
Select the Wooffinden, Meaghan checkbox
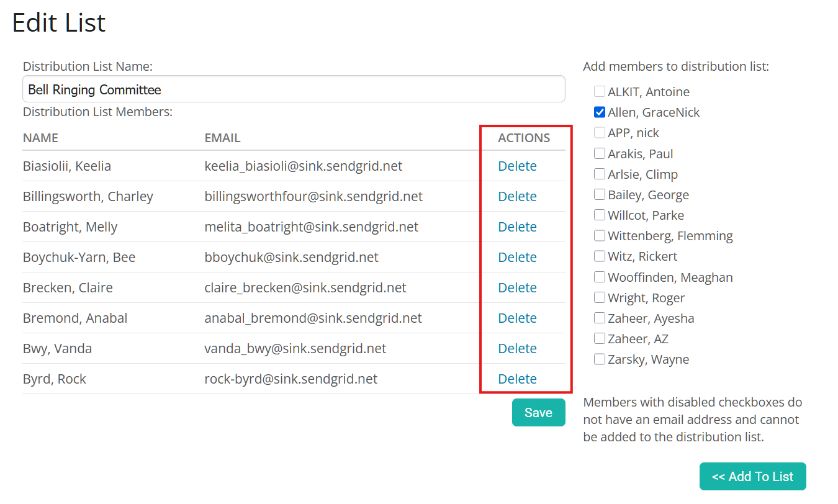click(x=600, y=277)
